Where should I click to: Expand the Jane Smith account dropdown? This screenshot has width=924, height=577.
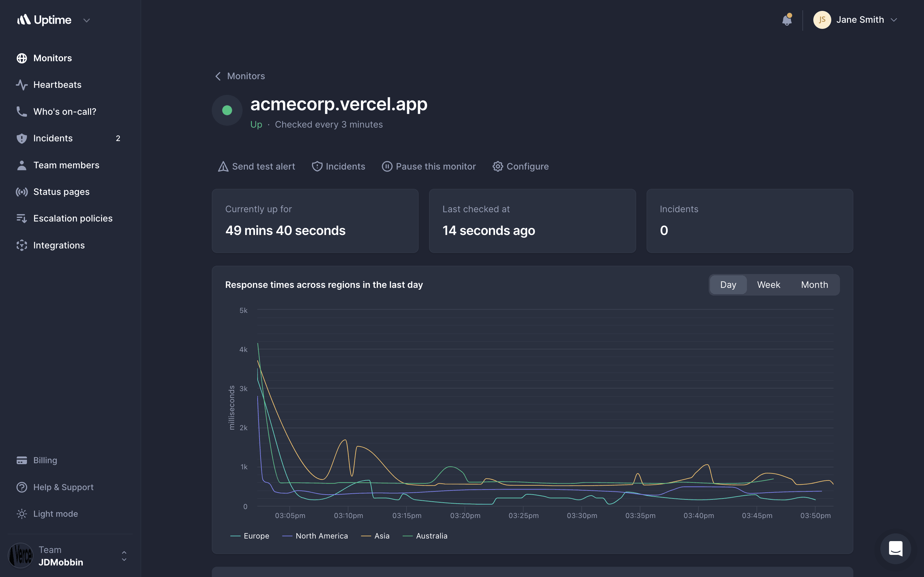tap(894, 20)
